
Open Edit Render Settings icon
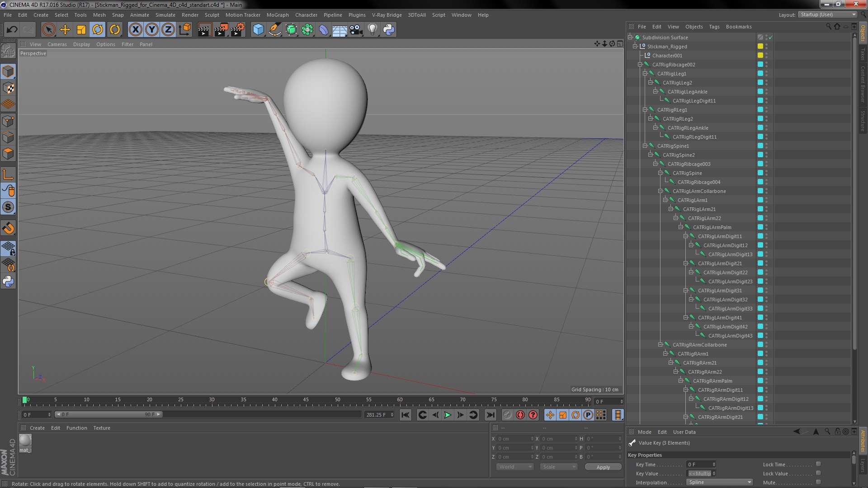pyautogui.click(x=238, y=30)
